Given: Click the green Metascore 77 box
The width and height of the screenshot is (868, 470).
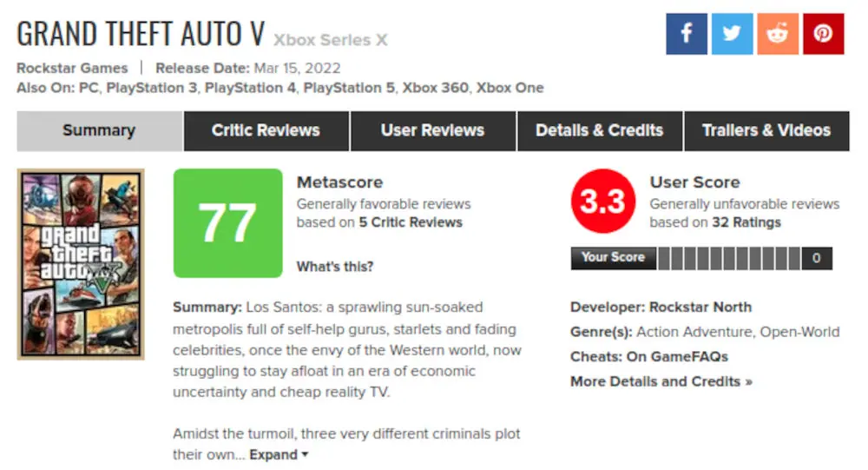Looking at the screenshot, I should (x=228, y=223).
